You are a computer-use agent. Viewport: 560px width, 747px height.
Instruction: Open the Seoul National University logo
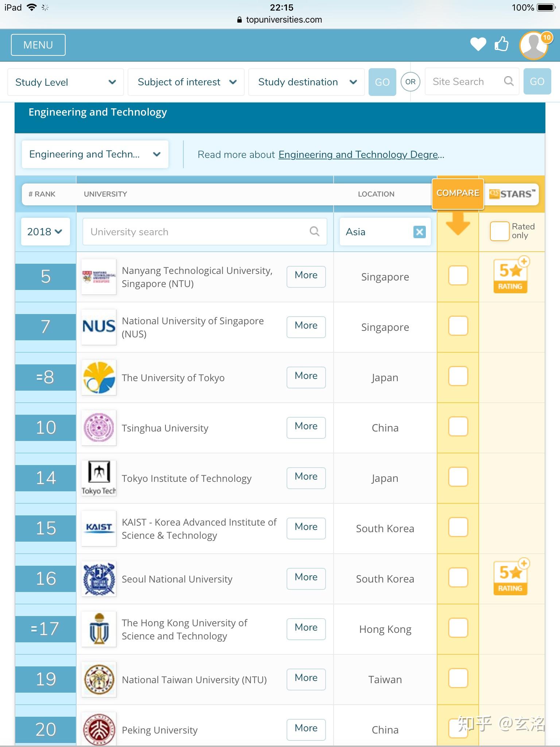(x=99, y=579)
